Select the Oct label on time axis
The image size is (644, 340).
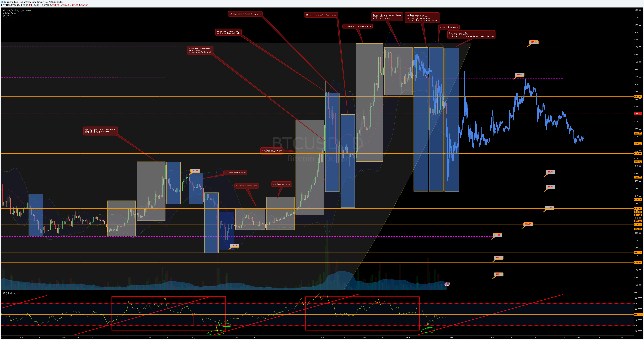[x=279, y=337]
